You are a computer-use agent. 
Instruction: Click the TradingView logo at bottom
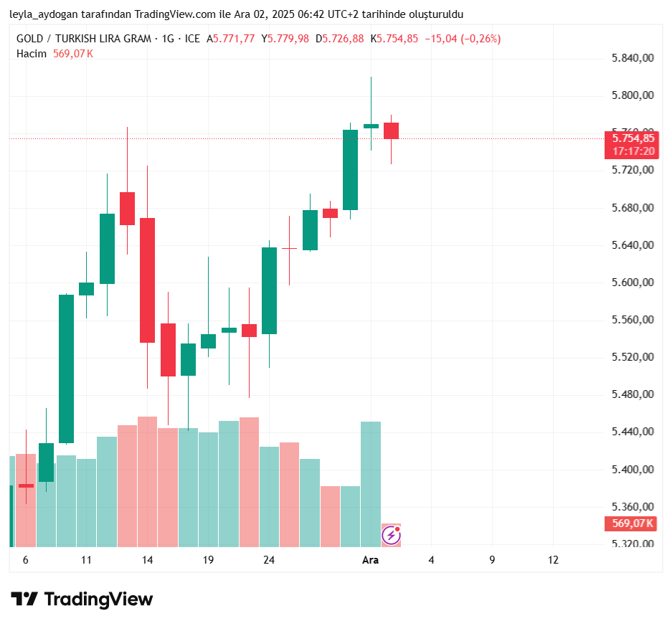click(82, 599)
